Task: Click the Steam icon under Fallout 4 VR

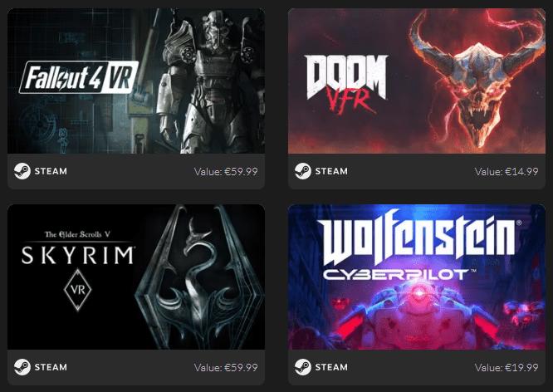Action: point(22,171)
